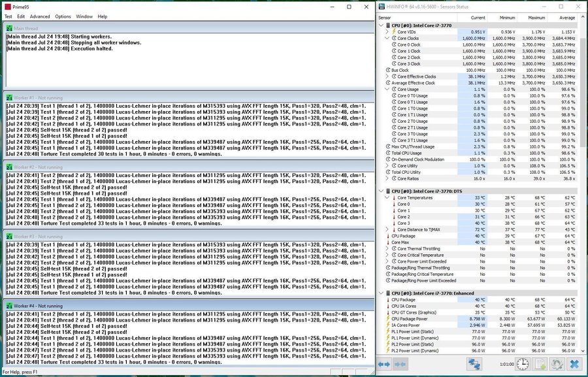Expand Core Distance to TjMAX
Screen dimensions: 588x377
387,229
